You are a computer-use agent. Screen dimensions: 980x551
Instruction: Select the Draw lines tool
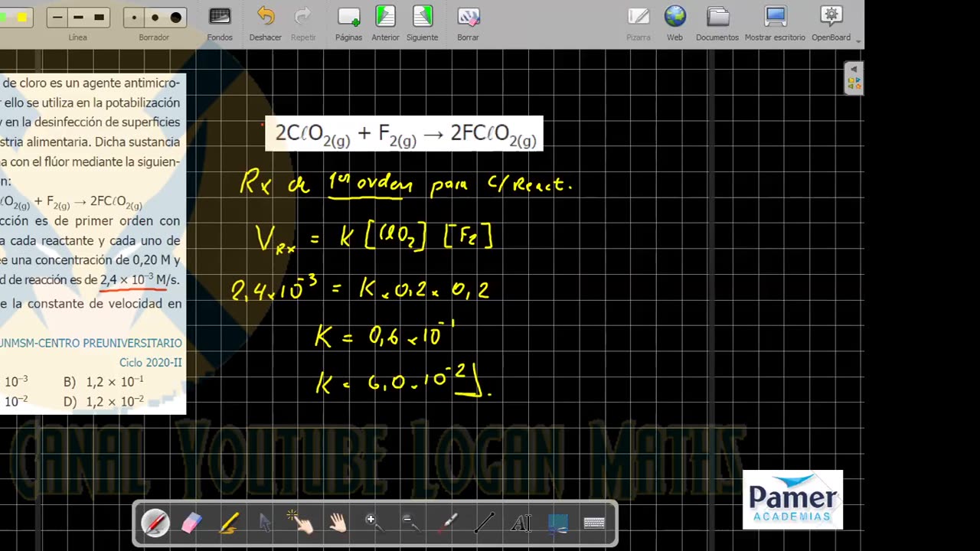coord(484,523)
